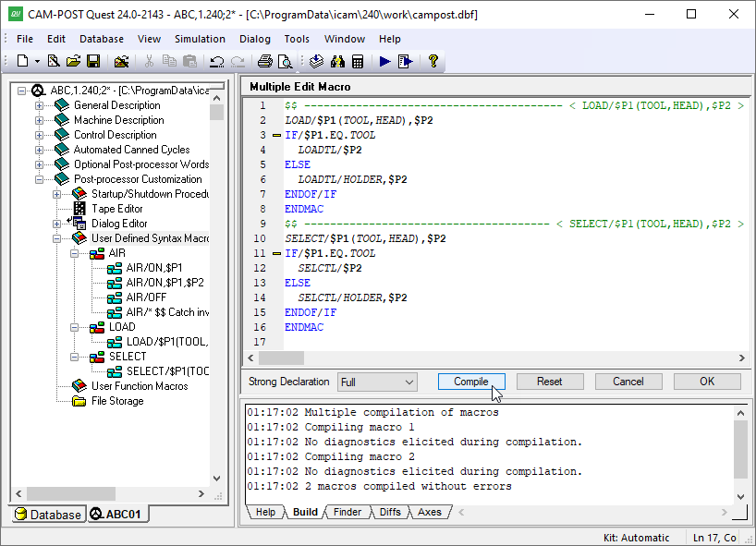Click '2 macros compiled without errors' log line

(408, 487)
